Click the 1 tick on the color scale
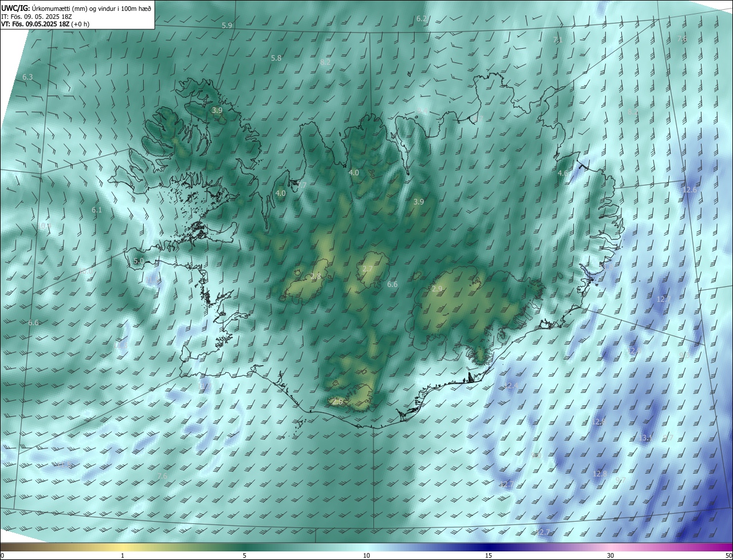This screenshot has height=560, width=733. pyautogui.click(x=123, y=555)
